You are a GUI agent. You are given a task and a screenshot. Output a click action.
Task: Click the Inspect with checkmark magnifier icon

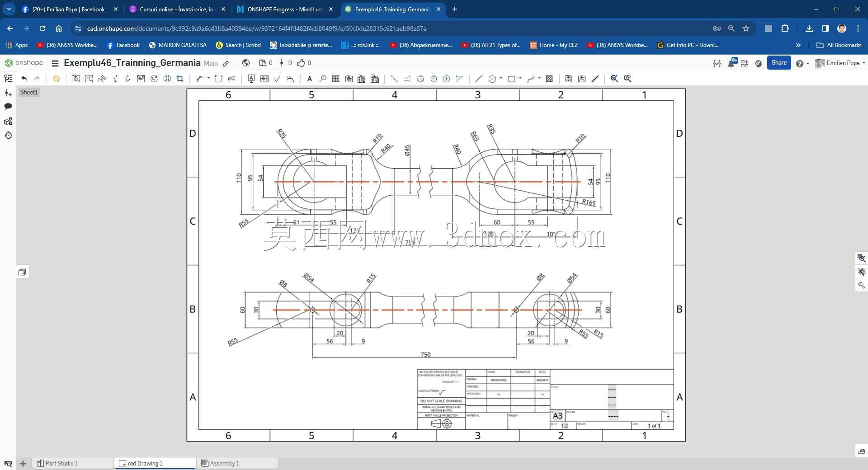click(x=614, y=79)
